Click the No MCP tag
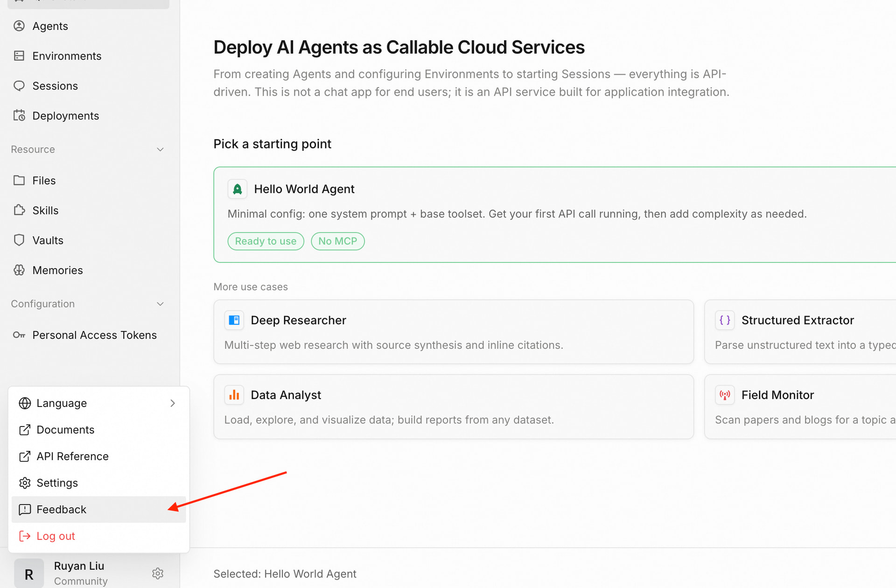The image size is (896, 588). (338, 241)
